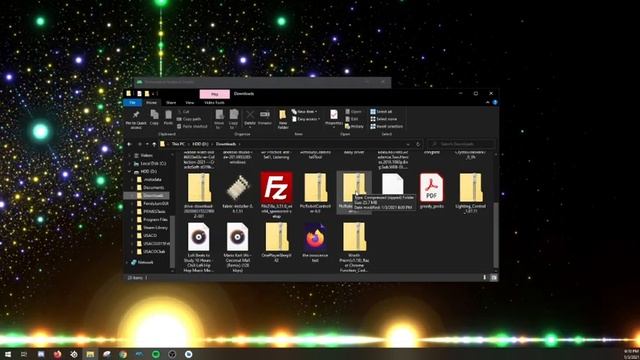Select the OnePlayerSleep zip file
Screen dimensions: 640x360
(x=276, y=242)
